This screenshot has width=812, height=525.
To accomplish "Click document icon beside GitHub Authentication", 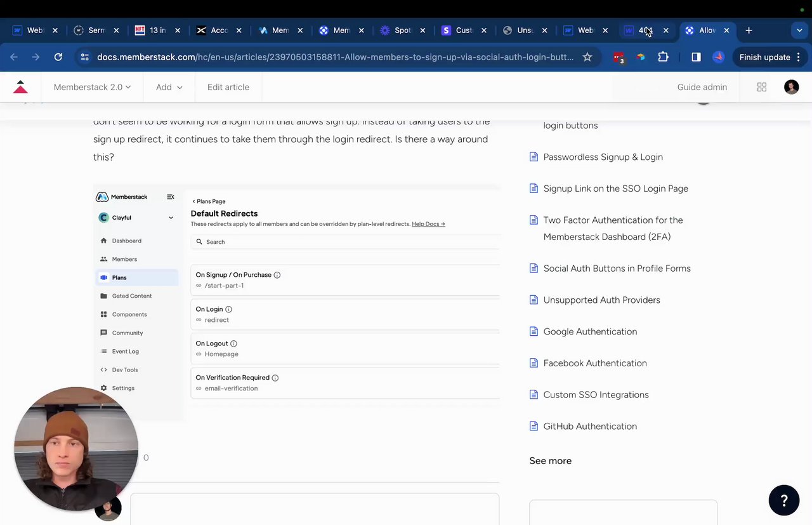I will point(534,426).
